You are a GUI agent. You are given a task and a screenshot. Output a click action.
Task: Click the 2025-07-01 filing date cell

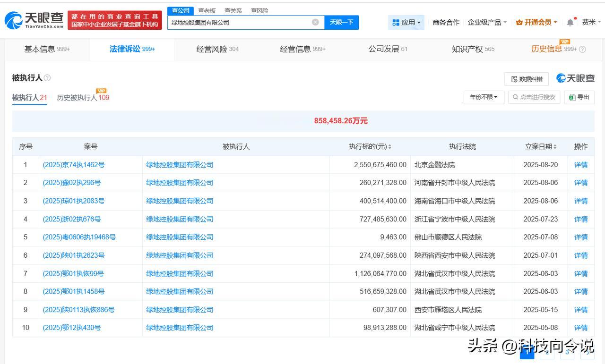click(541, 255)
